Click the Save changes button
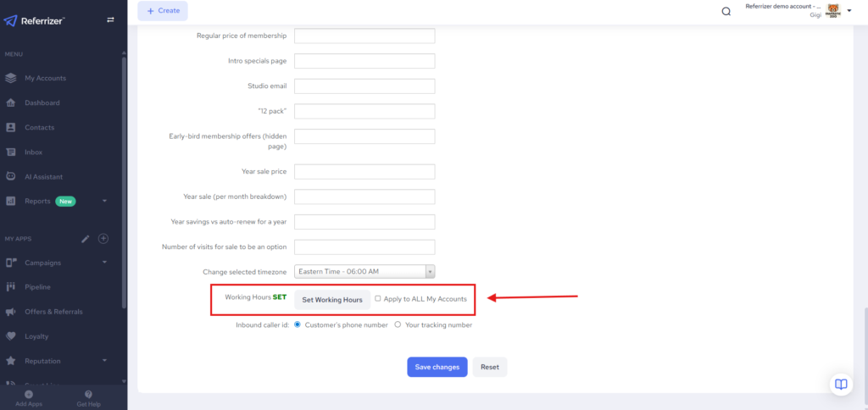This screenshot has height=410, width=868. 437,367
